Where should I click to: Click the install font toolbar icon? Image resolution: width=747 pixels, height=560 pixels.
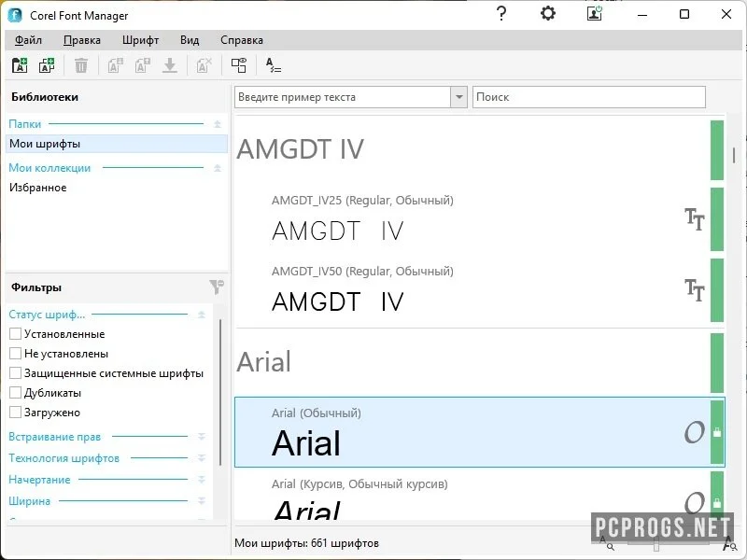[115, 65]
